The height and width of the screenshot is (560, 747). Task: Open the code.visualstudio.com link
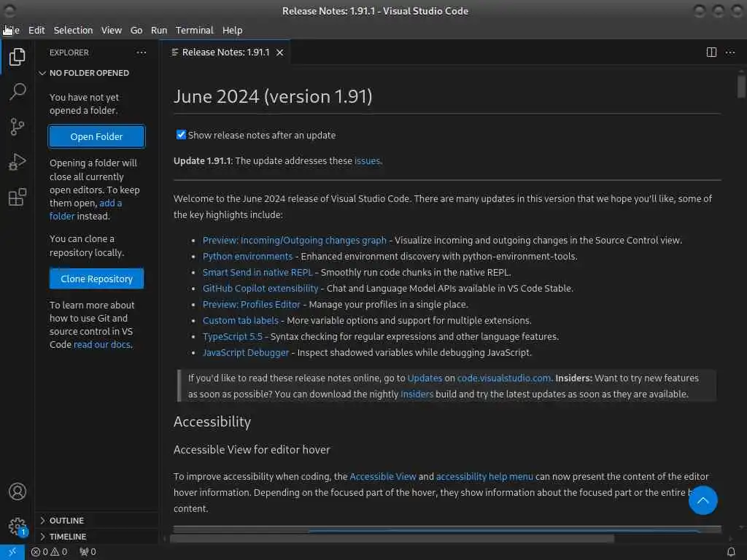[503, 378]
